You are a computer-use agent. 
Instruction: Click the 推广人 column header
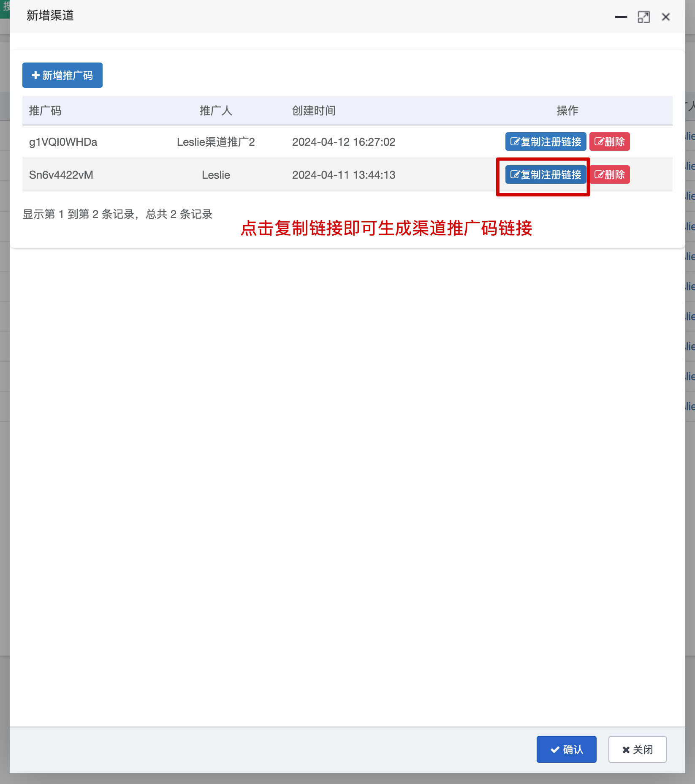click(216, 111)
